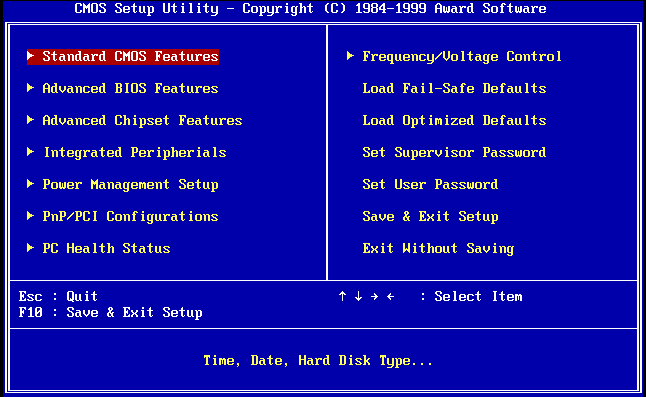Open Frequency/Voltage Control submenu

pos(462,56)
